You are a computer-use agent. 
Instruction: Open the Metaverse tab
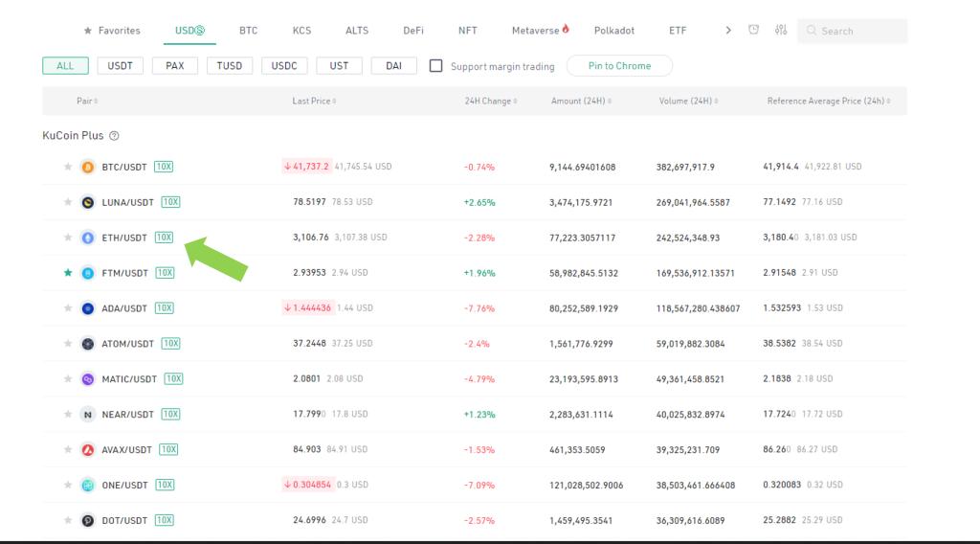[x=540, y=30]
